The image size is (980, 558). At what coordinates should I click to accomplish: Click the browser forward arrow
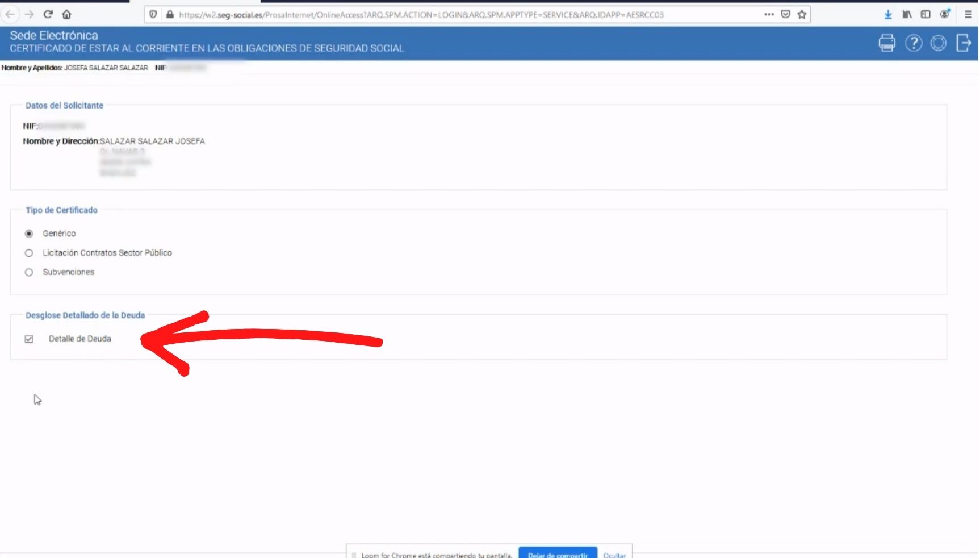click(30, 14)
